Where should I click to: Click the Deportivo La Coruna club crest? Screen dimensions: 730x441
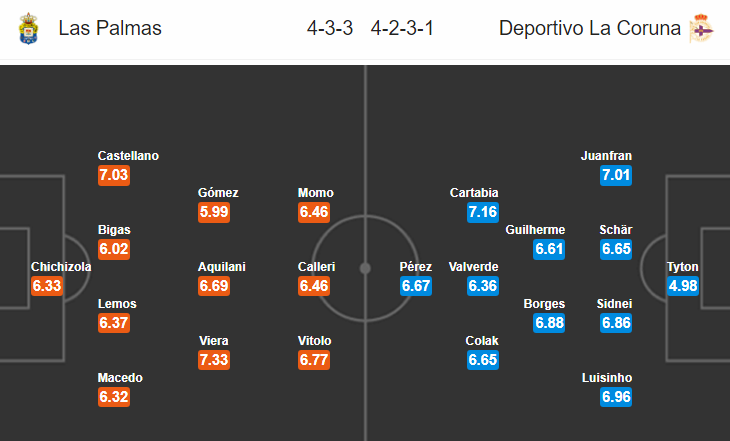[x=701, y=28]
